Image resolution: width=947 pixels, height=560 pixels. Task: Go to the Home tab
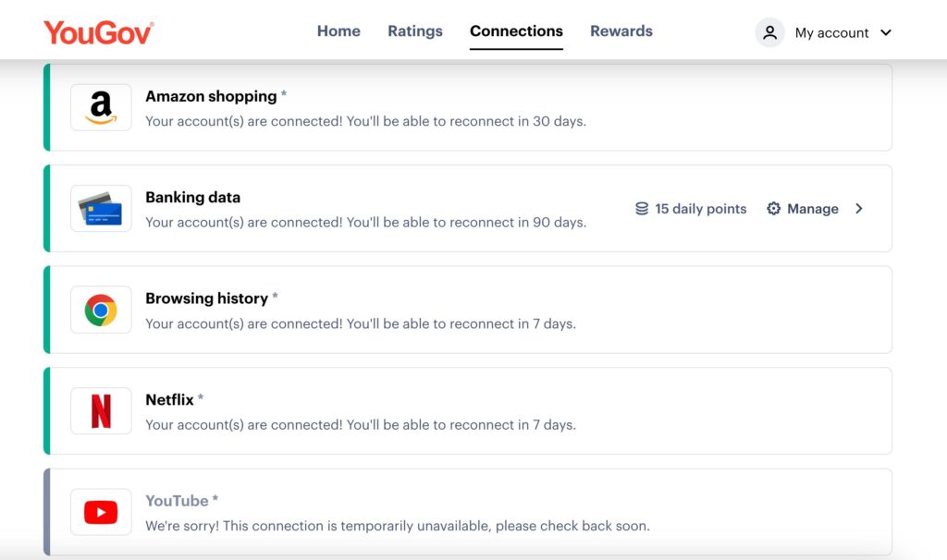point(338,31)
